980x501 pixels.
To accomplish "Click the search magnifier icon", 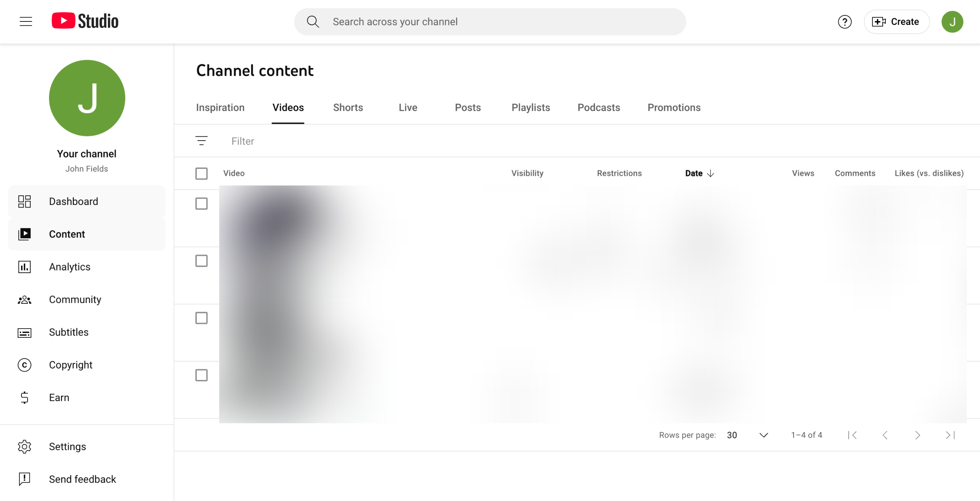I will coord(313,21).
